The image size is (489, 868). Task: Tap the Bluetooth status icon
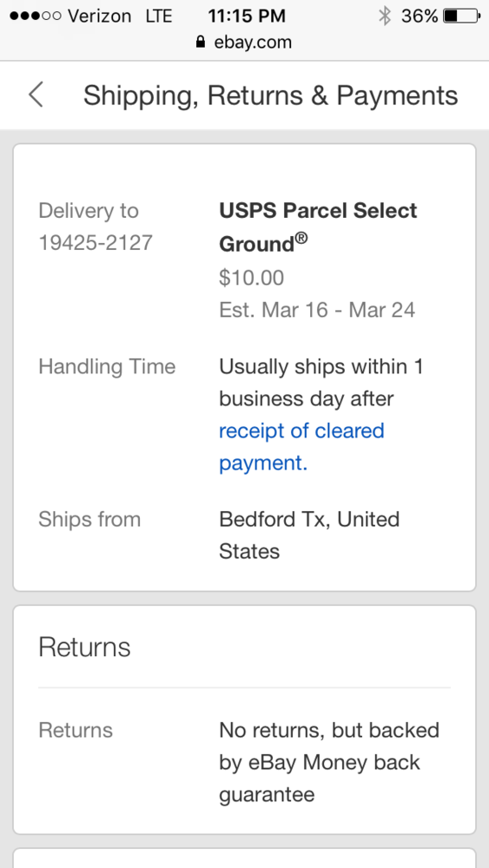point(384,16)
